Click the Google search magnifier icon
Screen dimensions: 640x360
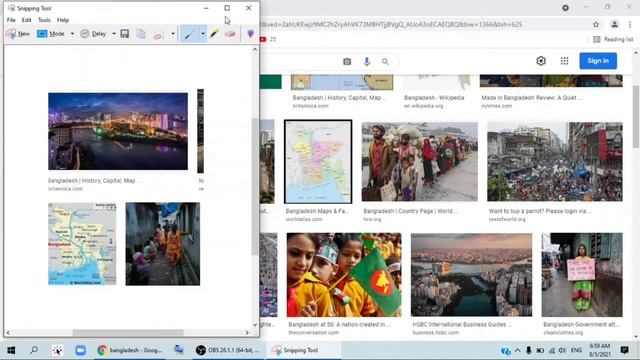pyautogui.click(x=385, y=62)
